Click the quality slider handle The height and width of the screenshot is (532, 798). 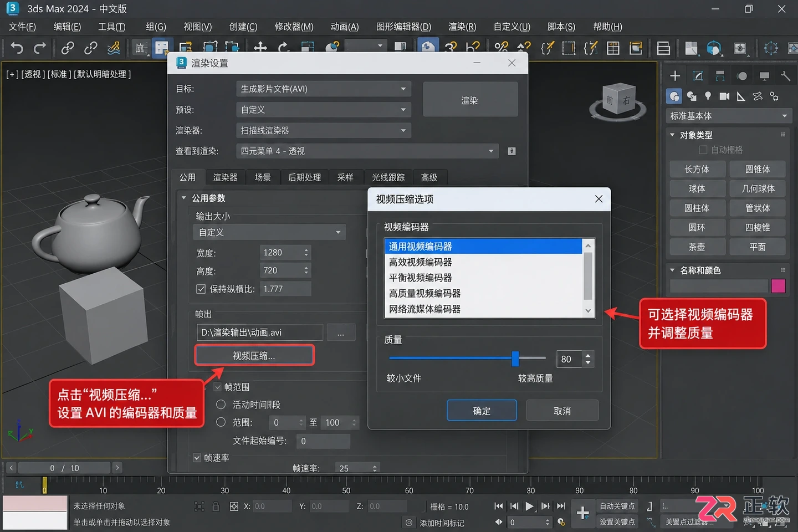515,359
